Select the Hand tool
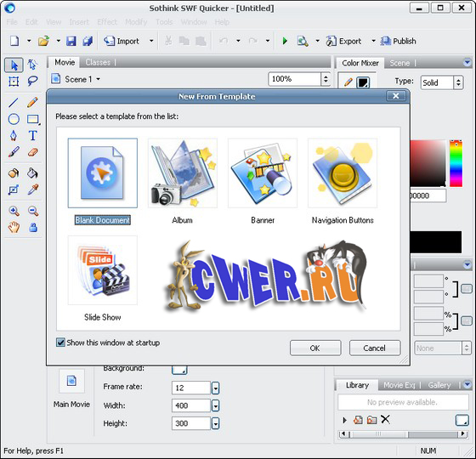The height and width of the screenshot is (459, 476). (x=14, y=227)
